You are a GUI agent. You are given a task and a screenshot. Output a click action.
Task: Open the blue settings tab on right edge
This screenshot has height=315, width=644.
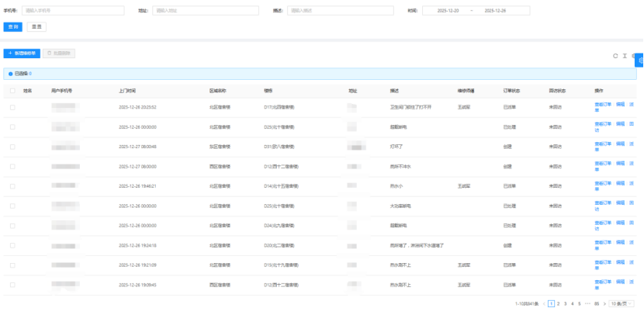639,60
